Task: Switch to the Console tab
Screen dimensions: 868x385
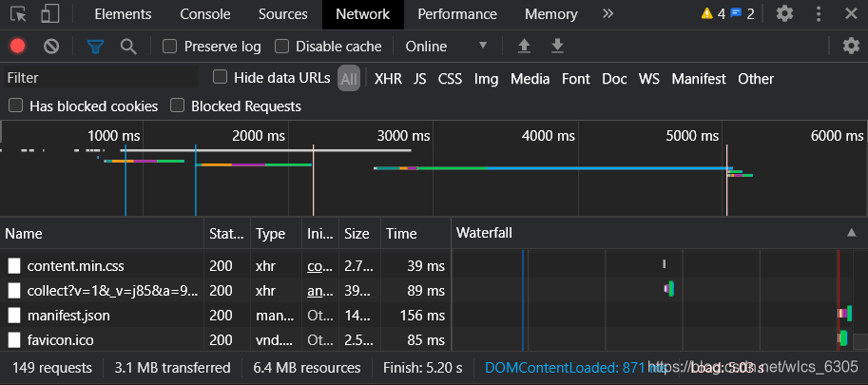Action: point(204,14)
